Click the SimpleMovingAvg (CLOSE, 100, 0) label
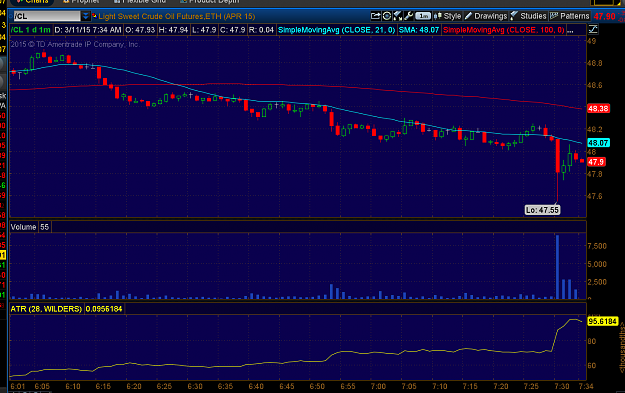This screenshot has width=625, height=393. (x=504, y=30)
